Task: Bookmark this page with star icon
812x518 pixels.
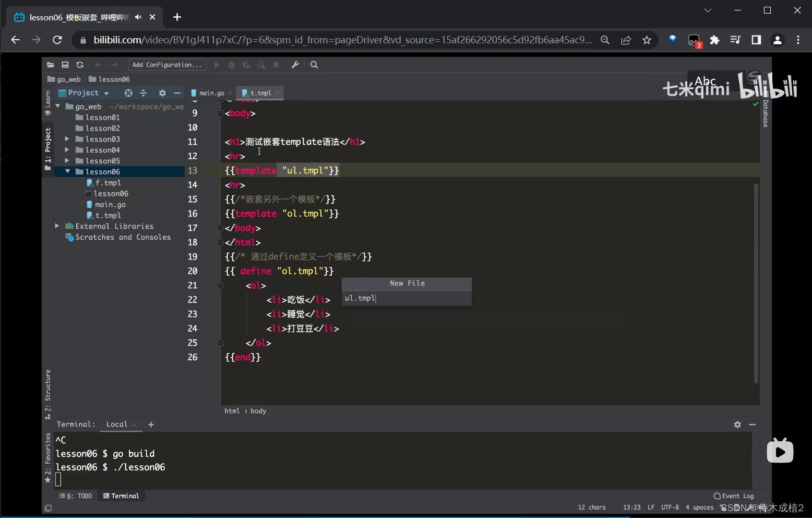Action: [x=647, y=40]
